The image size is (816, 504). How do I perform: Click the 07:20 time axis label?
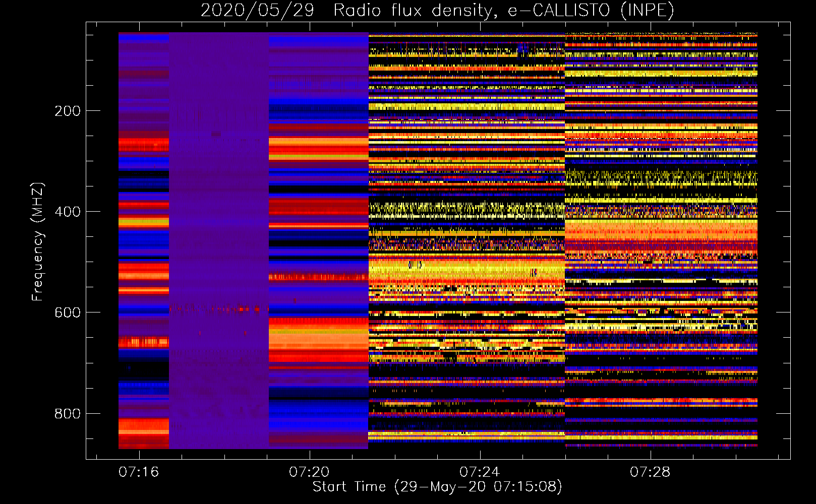click(309, 472)
